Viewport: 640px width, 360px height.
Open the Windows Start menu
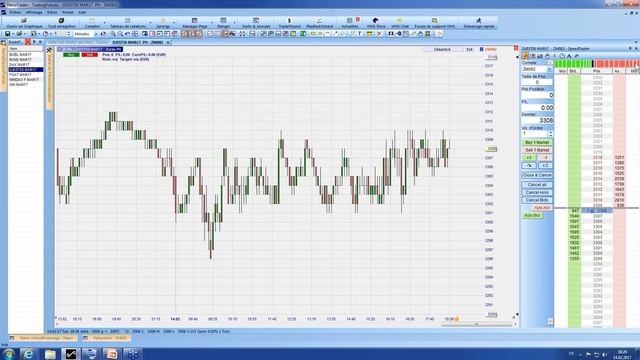(x=9, y=354)
